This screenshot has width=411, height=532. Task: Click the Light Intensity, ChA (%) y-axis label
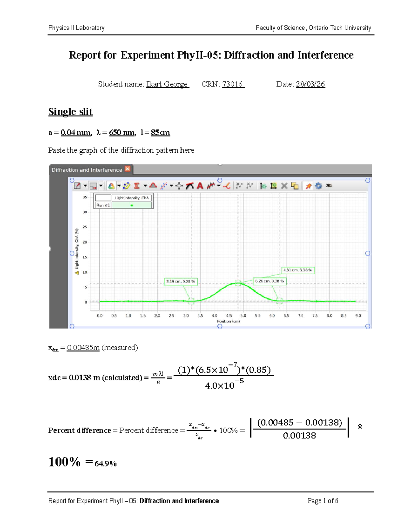click(x=77, y=249)
